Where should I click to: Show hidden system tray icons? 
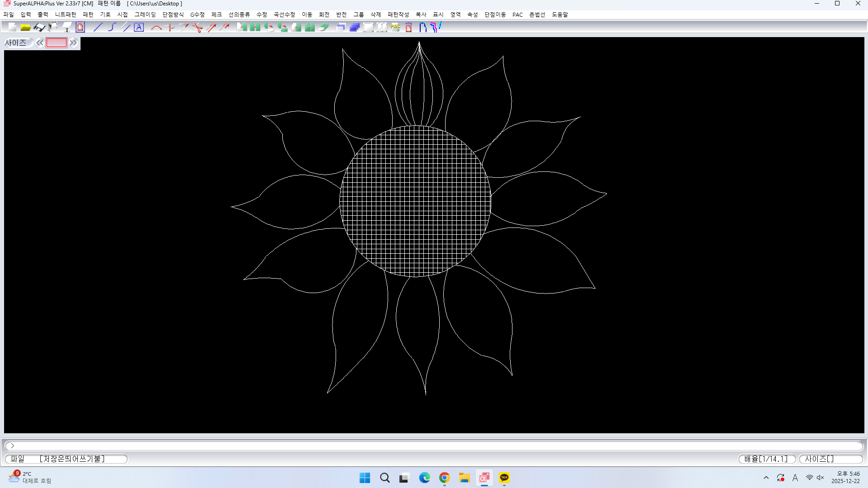[766, 478]
